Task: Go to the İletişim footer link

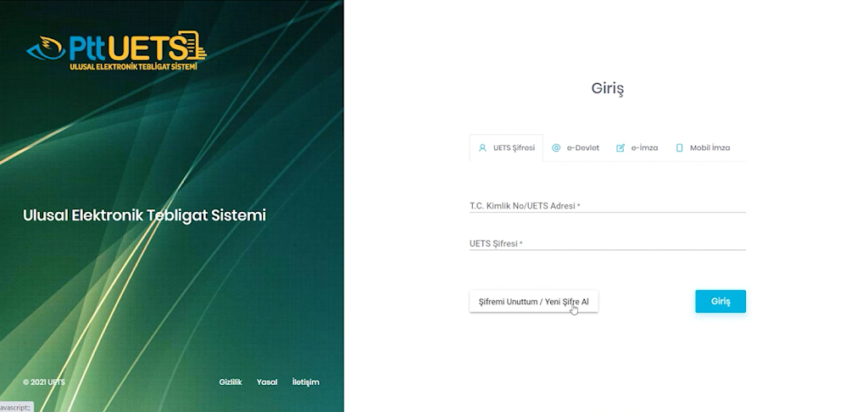Action: [305, 382]
